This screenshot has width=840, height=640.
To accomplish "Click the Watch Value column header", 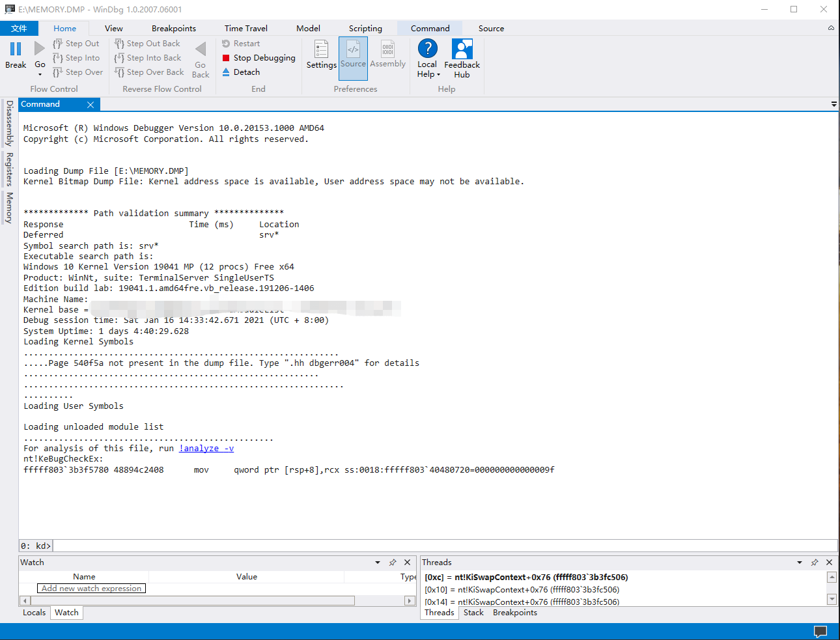I will [x=247, y=577].
